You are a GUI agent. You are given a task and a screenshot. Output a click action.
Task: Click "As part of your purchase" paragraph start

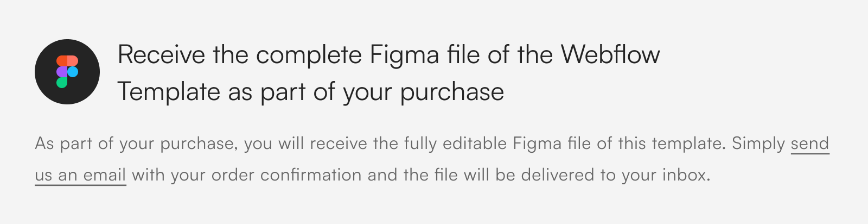click(x=135, y=144)
